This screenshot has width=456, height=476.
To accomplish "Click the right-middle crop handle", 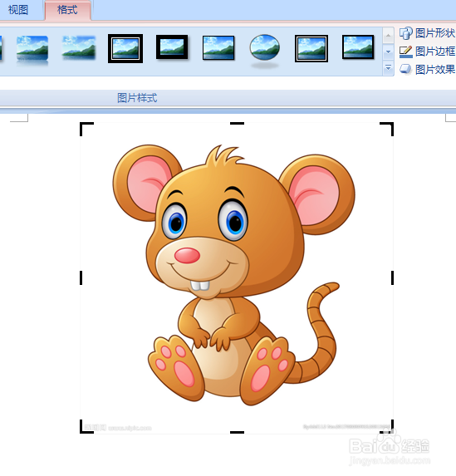I will click(392, 277).
